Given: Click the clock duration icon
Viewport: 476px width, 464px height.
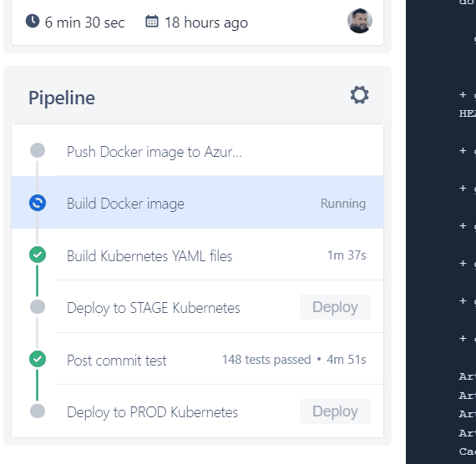Looking at the screenshot, I should tap(33, 21).
